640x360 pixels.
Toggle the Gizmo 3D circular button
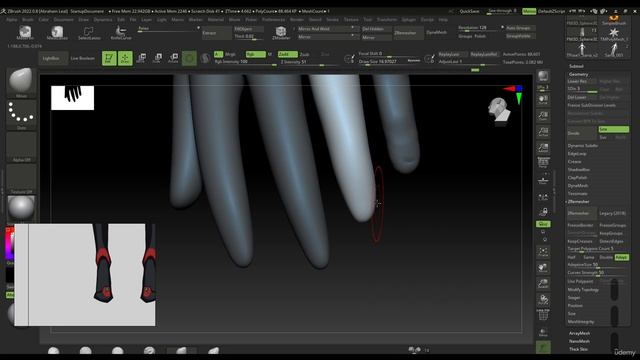(189, 58)
